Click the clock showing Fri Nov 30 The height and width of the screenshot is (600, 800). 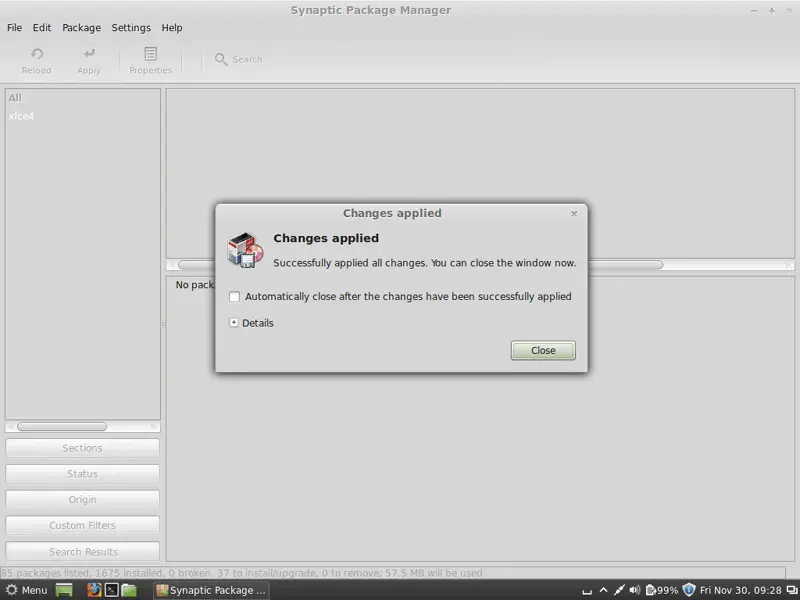(x=740, y=590)
